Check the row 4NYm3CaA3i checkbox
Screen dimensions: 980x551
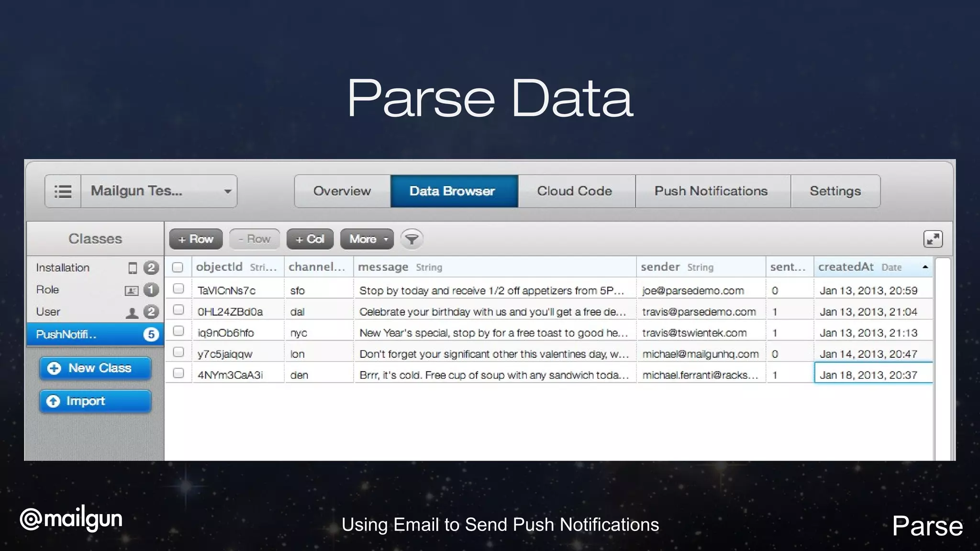(x=178, y=373)
